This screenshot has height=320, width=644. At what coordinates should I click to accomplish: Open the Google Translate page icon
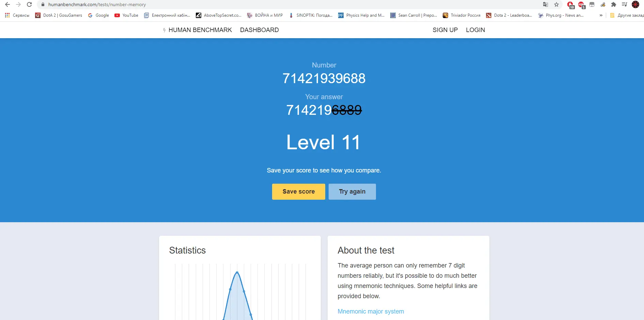pyautogui.click(x=546, y=4)
